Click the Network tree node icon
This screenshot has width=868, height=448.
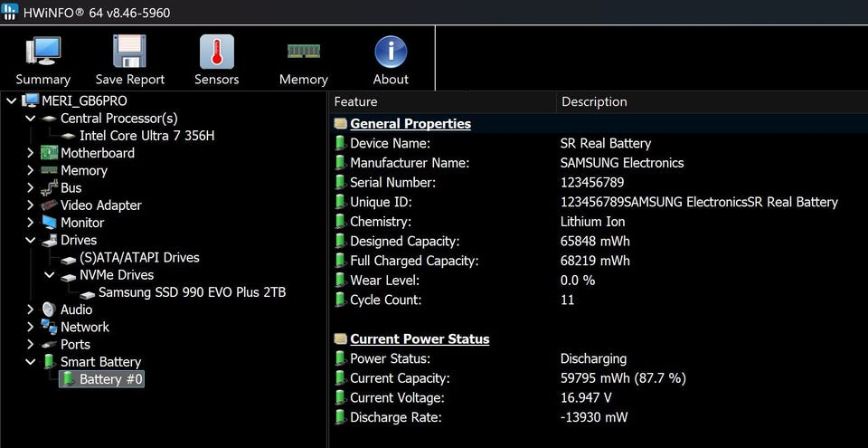[x=49, y=327]
